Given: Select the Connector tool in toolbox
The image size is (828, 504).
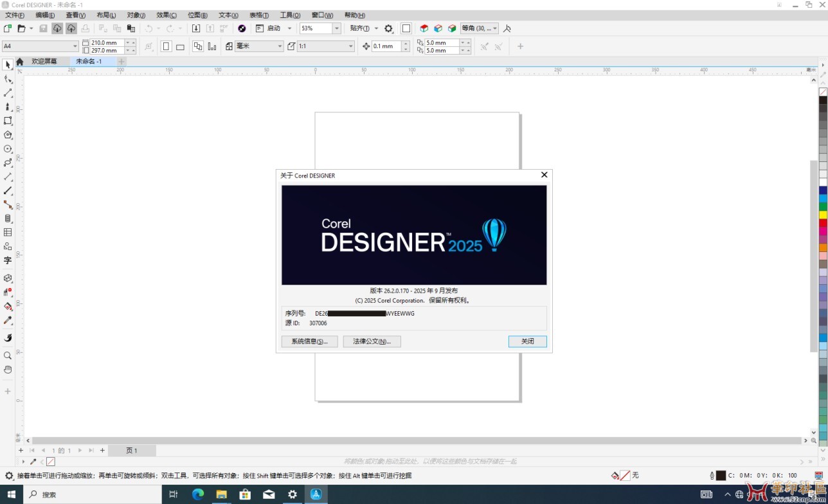Looking at the screenshot, I should pyautogui.click(x=8, y=204).
